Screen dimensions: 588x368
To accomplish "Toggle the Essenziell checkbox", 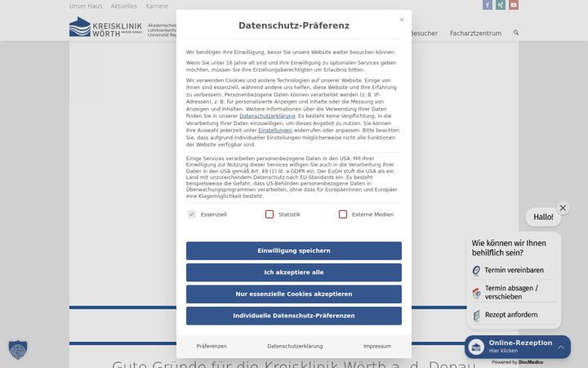I will coord(192,214).
